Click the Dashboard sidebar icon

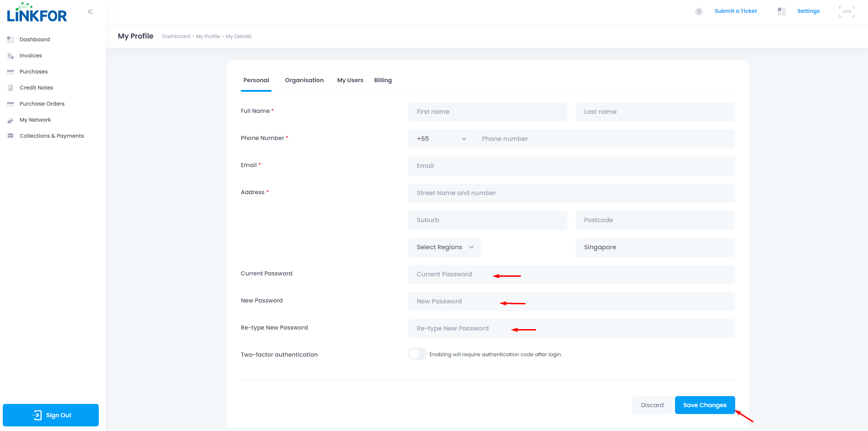tap(11, 39)
